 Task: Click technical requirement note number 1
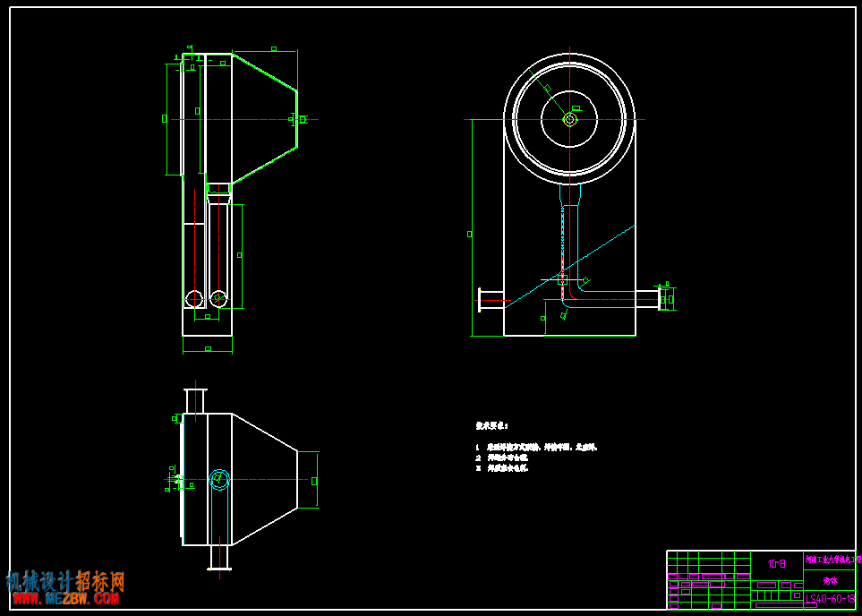(x=536, y=448)
